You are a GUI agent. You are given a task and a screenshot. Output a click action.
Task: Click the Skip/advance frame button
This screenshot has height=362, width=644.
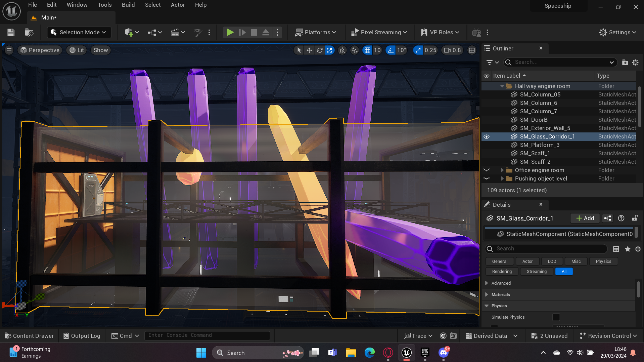coord(242,32)
